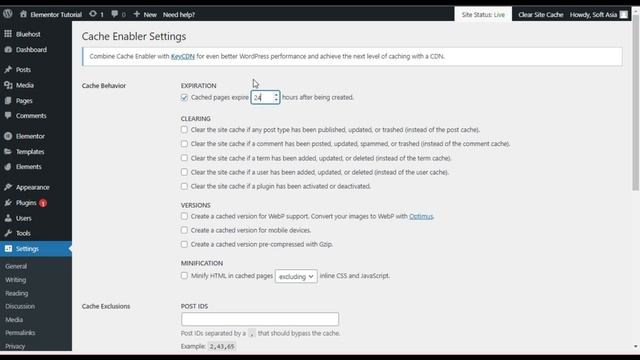The width and height of the screenshot is (640, 360).
Task: Decrease expiration hours with the down arrow
Action: coord(276,100)
